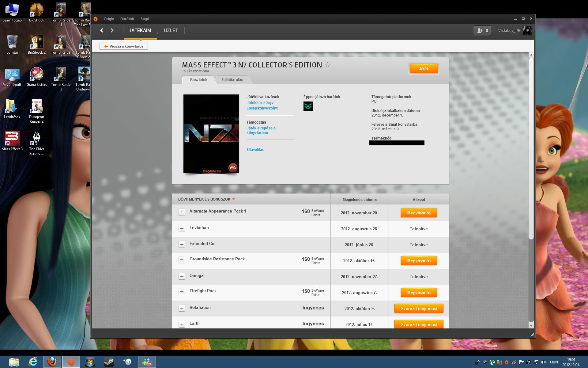Open BioShock 2 desktop shortcut

coord(36,45)
